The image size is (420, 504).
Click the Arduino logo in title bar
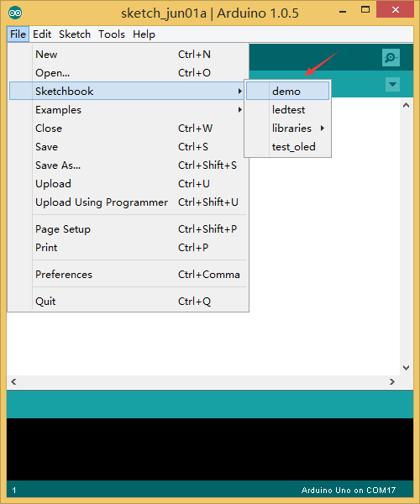coord(15,13)
